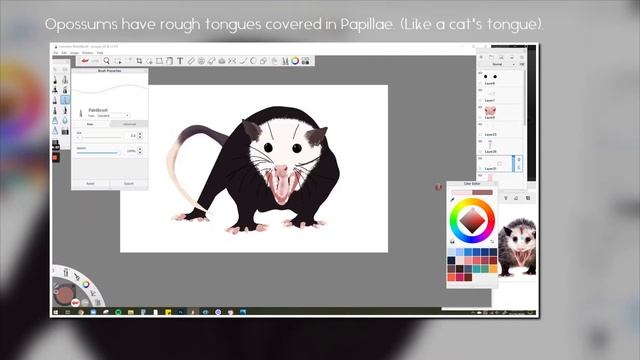Select the magnifier Zoom tool in the toolbar
640x360 pixels.
pos(107,61)
